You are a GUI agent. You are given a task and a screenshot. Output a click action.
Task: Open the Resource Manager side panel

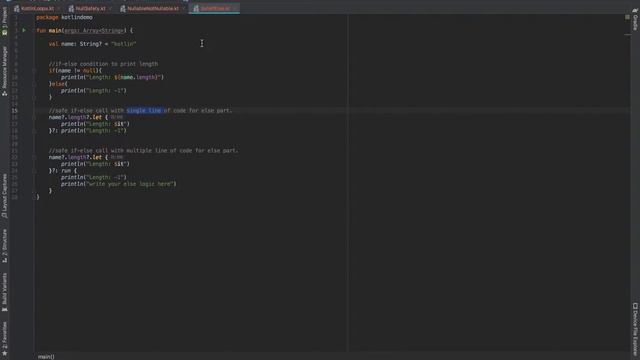point(4,71)
